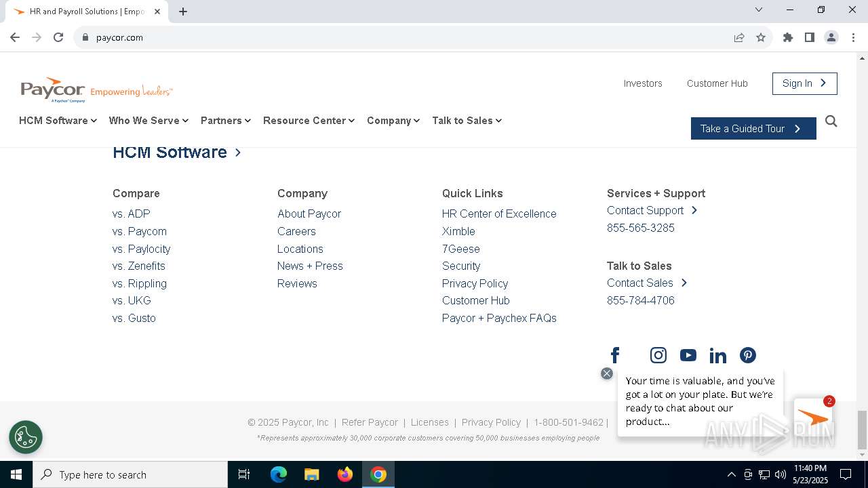
Task: Open News + Press link
Action: pyautogui.click(x=310, y=266)
